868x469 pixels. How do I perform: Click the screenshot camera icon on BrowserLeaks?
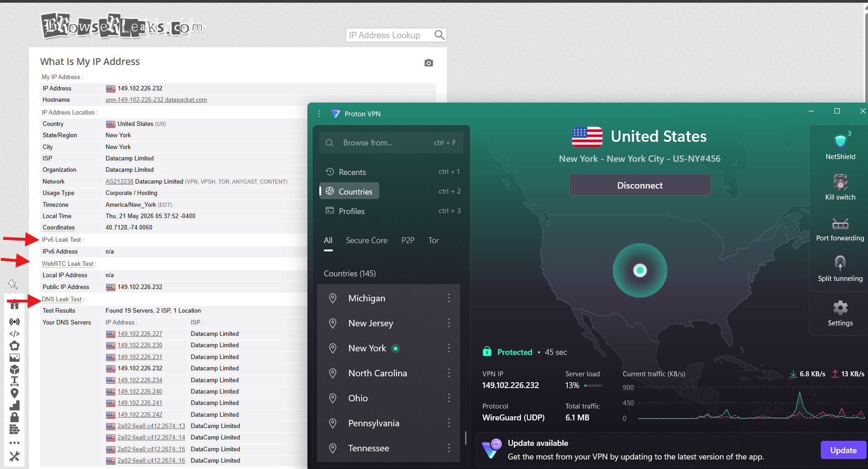tap(428, 63)
